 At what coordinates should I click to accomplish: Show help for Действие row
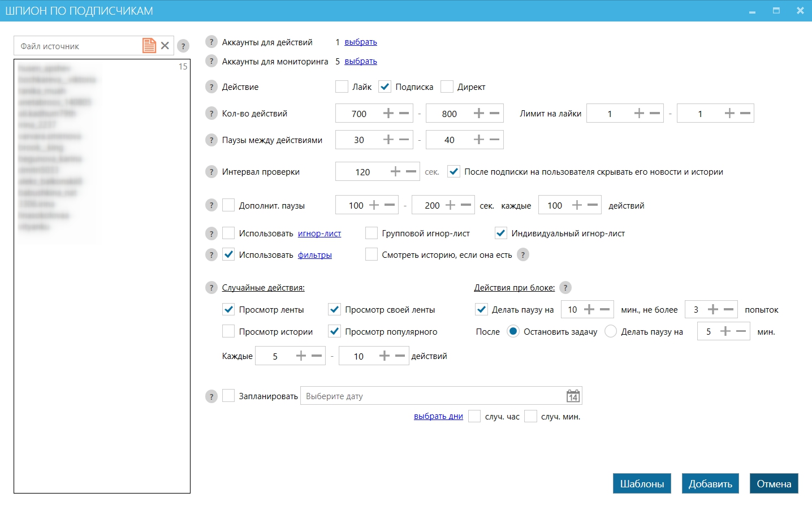click(x=211, y=87)
